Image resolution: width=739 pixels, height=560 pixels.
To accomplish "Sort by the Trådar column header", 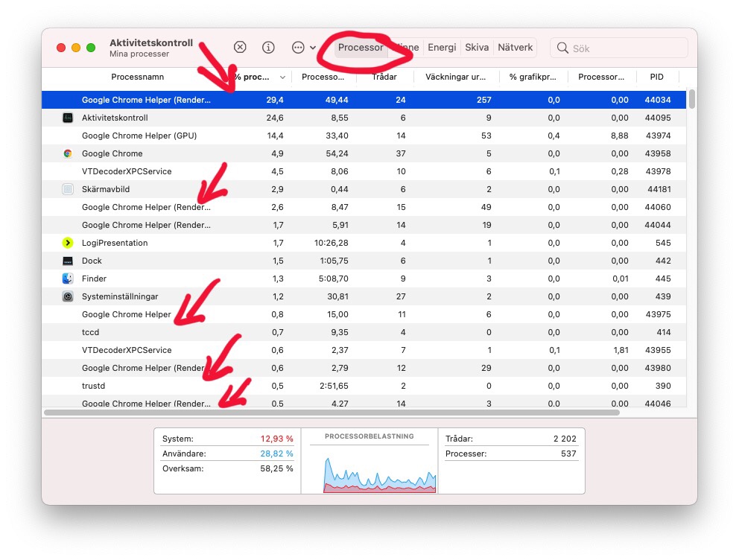I will [384, 77].
